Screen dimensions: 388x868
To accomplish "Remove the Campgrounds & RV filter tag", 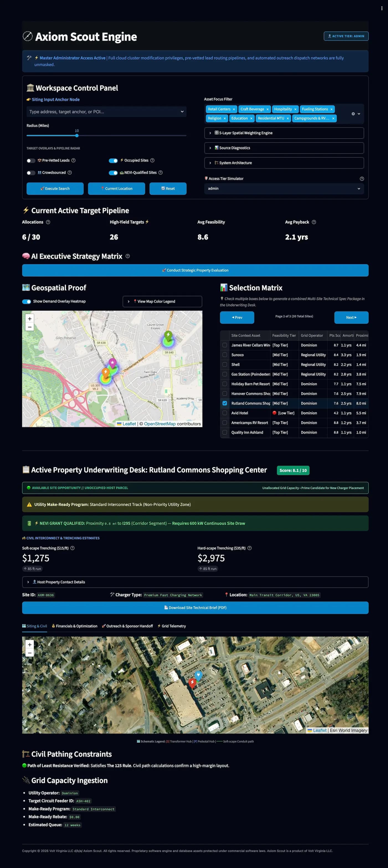I will pyautogui.click(x=333, y=118).
